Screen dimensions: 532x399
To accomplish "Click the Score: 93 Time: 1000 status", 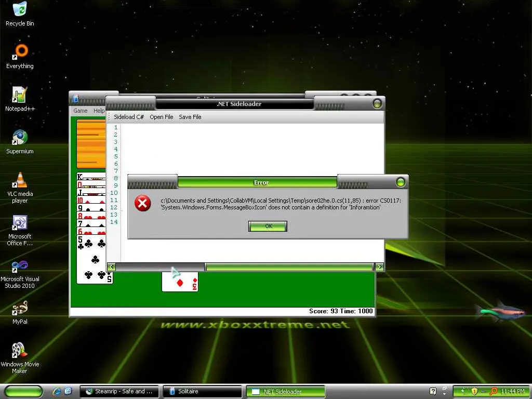I will pyautogui.click(x=341, y=311).
